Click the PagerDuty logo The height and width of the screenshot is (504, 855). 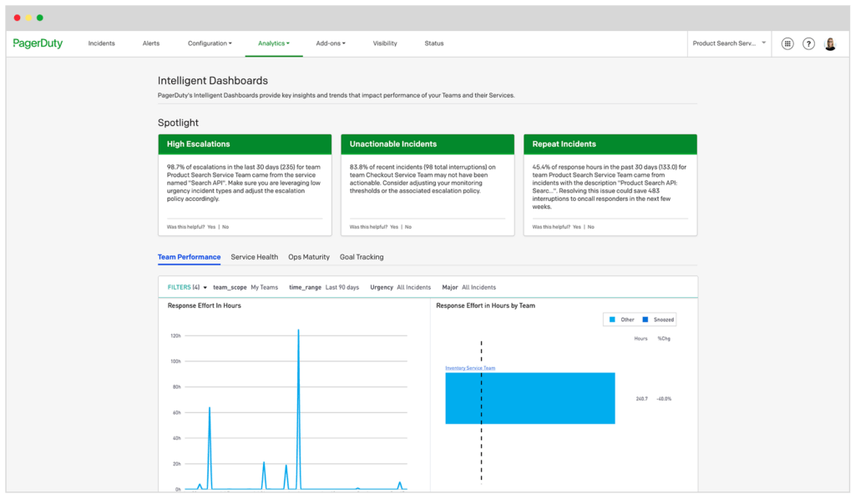click(x=38, y=43)
